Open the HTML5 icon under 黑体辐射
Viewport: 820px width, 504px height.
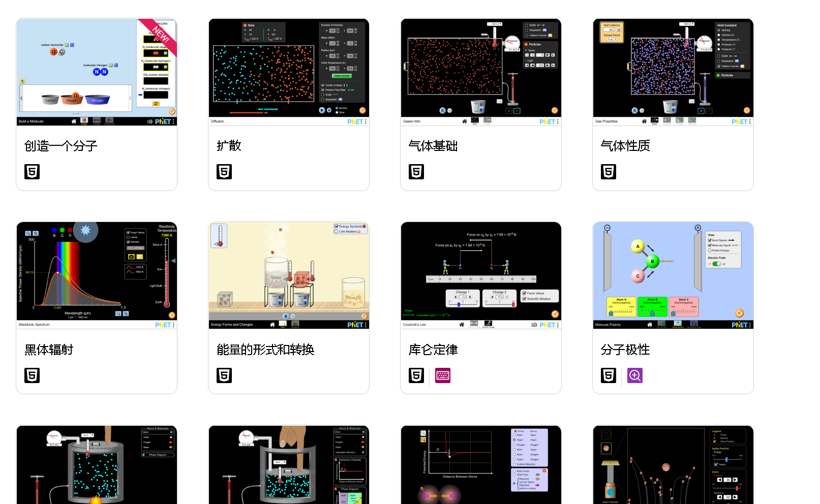[x=32, y=375]
